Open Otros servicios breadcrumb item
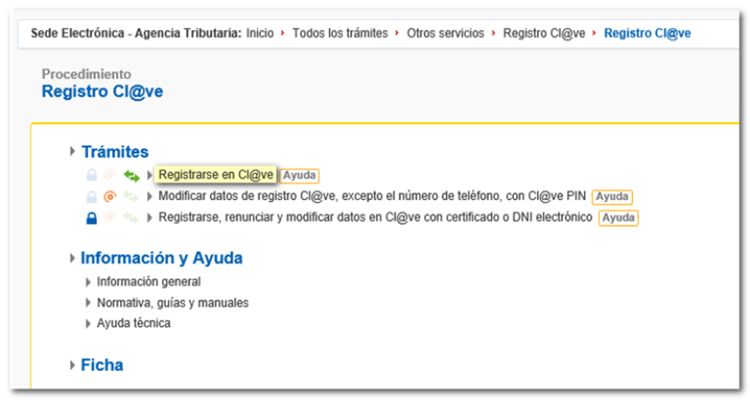Screen dimensions: 750x400 click(445, 33)
